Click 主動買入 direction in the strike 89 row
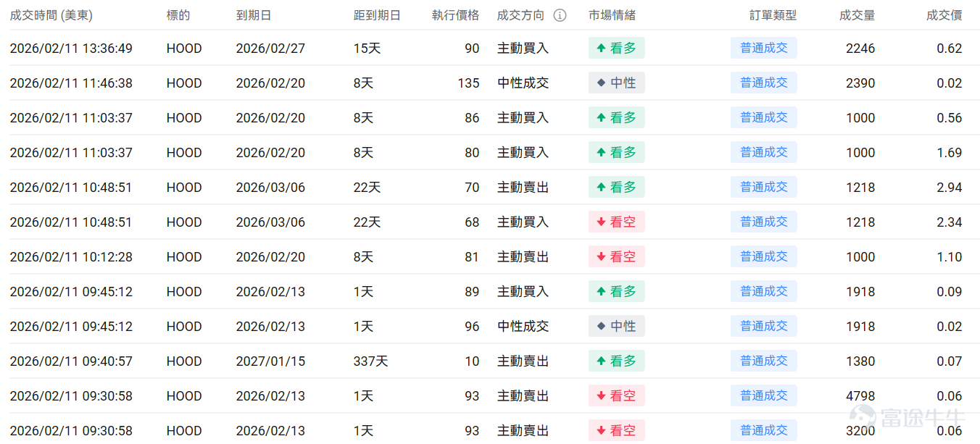Image resolution: width=980 pixels, height=444 pixels. coord(523,292)
